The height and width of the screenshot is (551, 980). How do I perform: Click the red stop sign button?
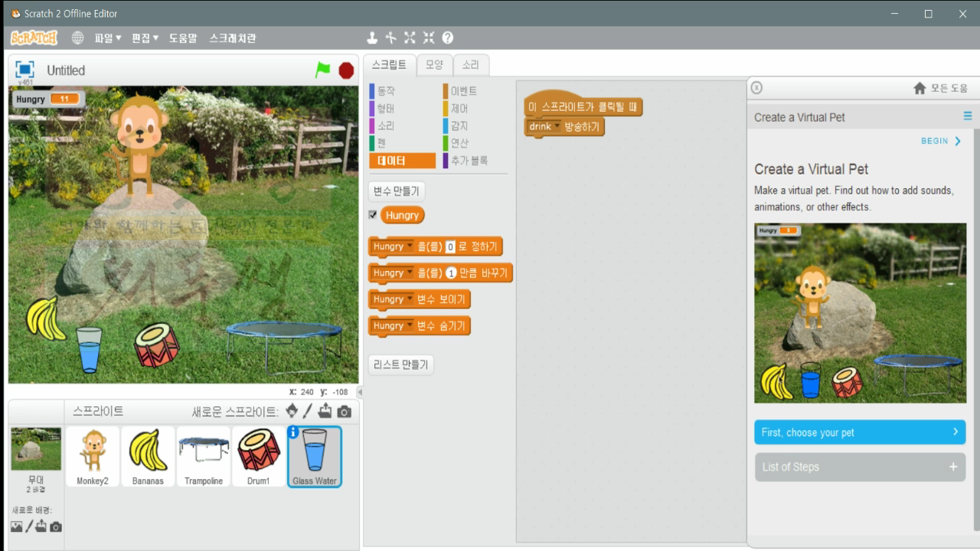point(346,70)
